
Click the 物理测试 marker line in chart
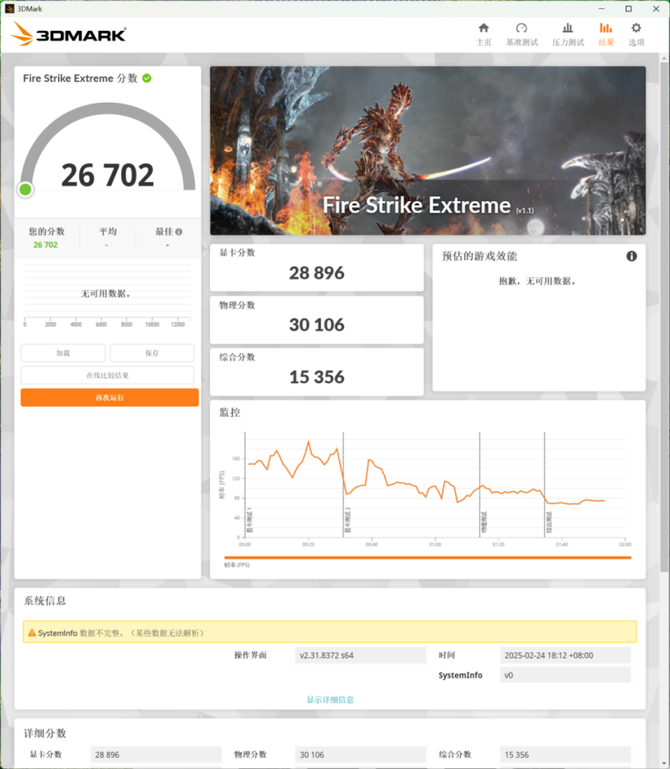[x=480, y=485]
